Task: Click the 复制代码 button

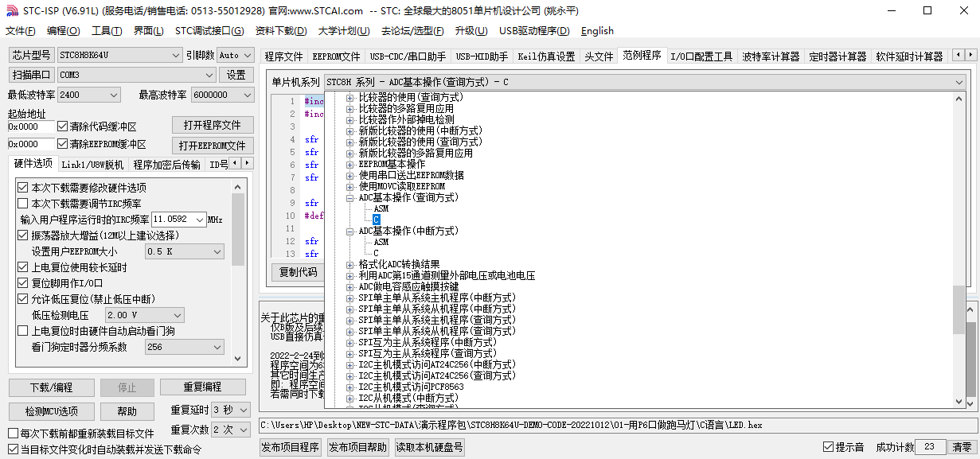Action: 298,271
